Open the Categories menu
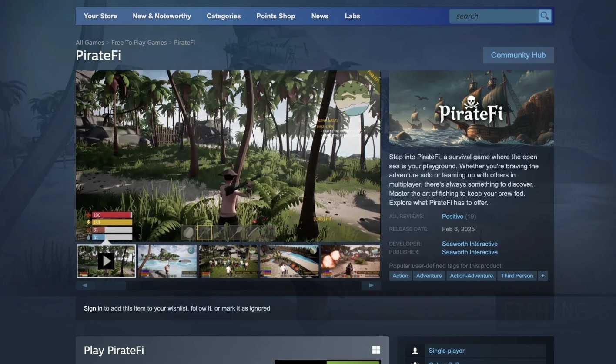 tap(224, 16)
